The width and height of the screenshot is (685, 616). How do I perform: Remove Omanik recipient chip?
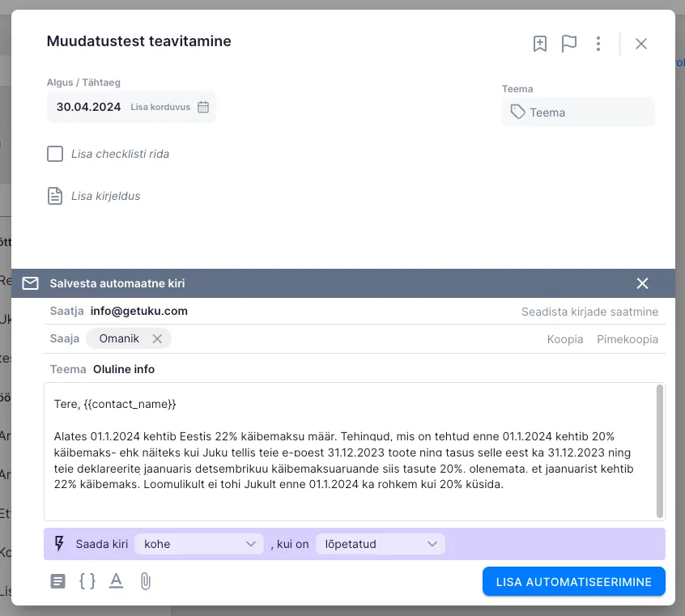pos(157,339)
